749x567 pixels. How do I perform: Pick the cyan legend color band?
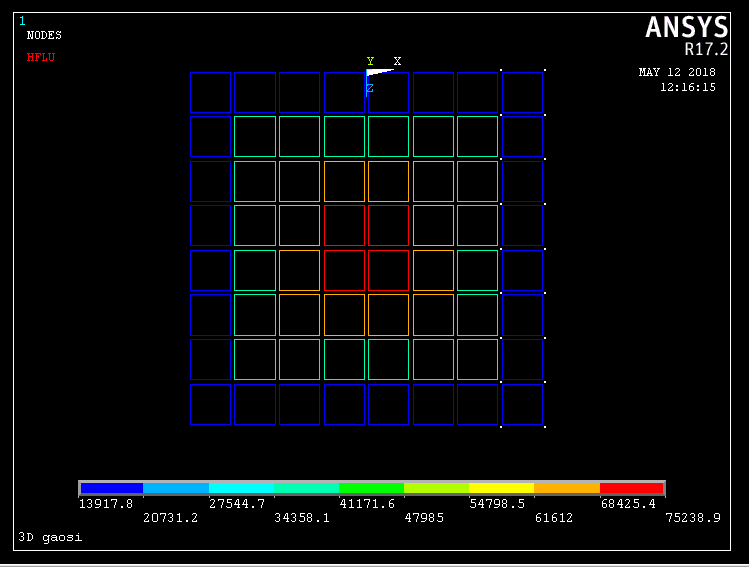241,488
